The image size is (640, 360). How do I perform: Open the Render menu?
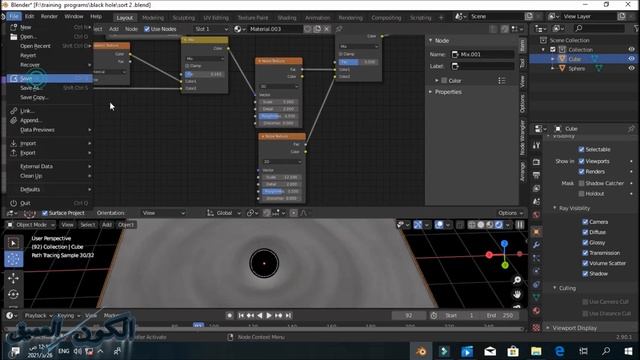point(49,17)
